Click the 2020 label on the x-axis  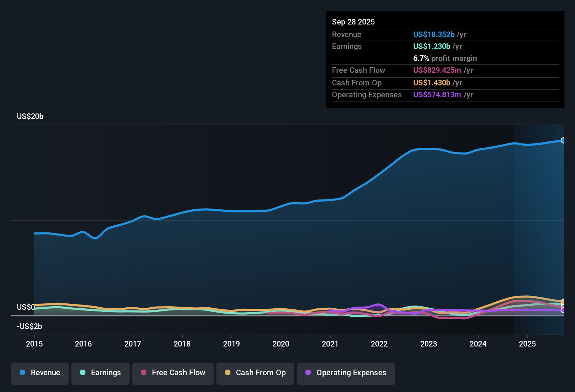tap(281, 344)
